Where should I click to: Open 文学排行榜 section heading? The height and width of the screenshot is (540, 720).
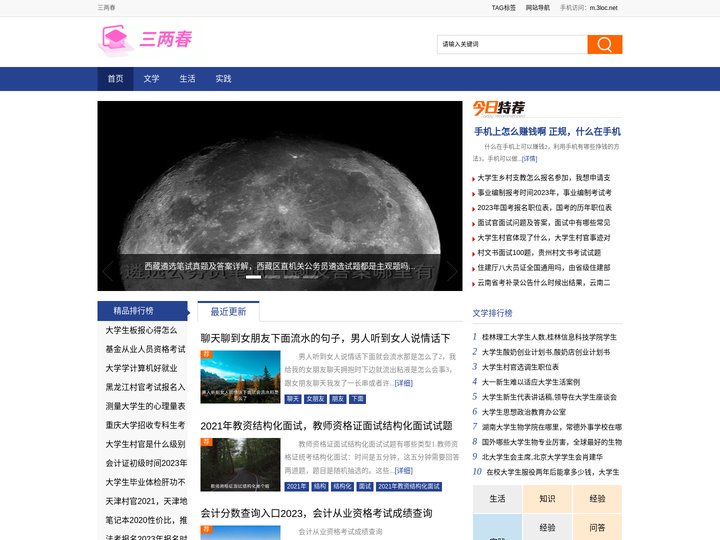click(492, 313)
